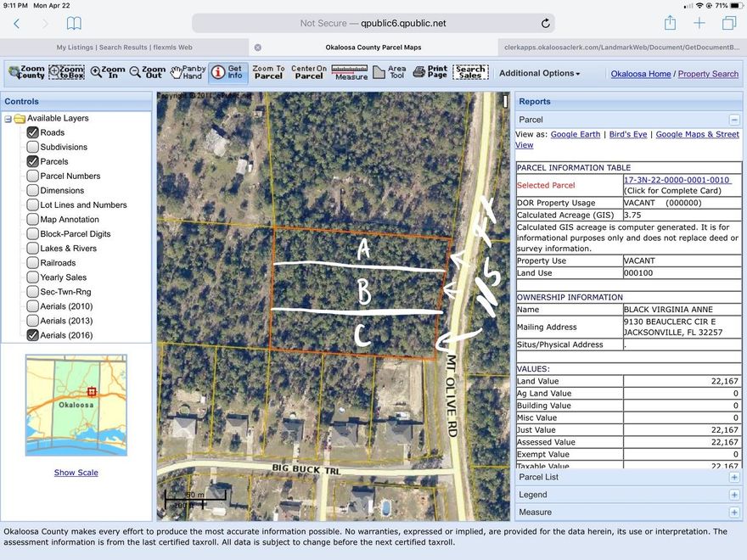Uncheck the Roads layer checkbox

coord(33,132)
